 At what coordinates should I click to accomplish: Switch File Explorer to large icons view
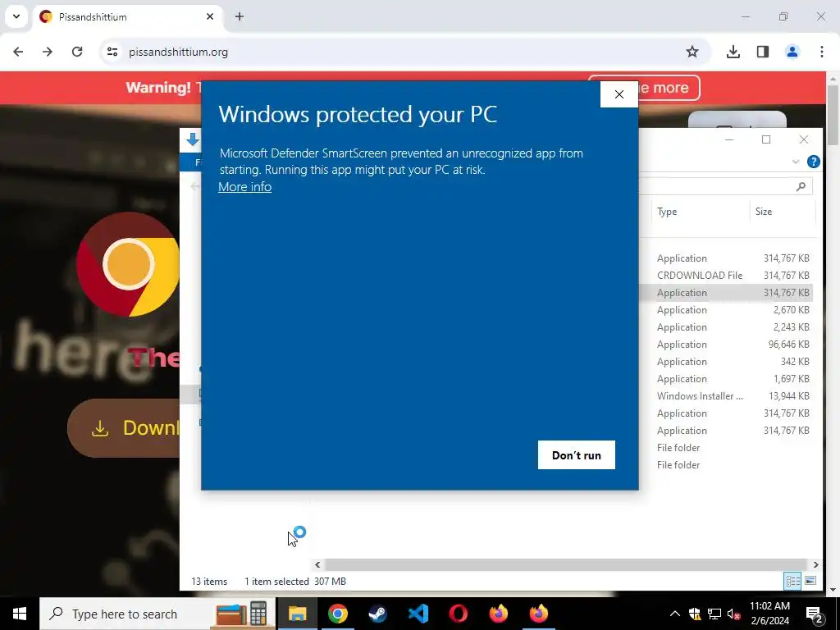pyautogui.click(x=810, y=581)
